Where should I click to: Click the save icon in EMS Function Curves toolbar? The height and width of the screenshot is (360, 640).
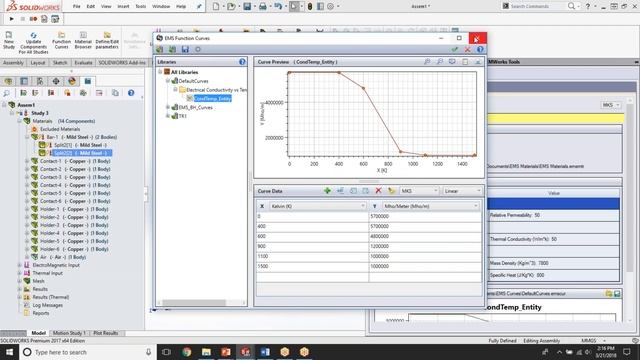pyautogui.click(x=185, y=49)
